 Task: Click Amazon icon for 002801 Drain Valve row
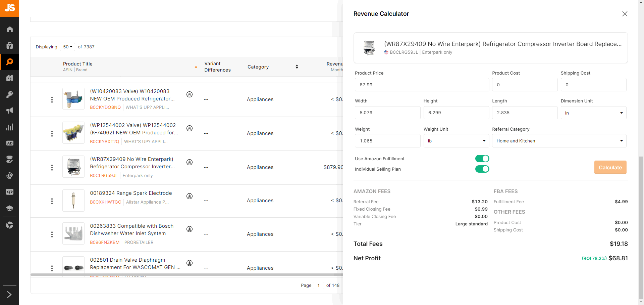click(190, 263)
